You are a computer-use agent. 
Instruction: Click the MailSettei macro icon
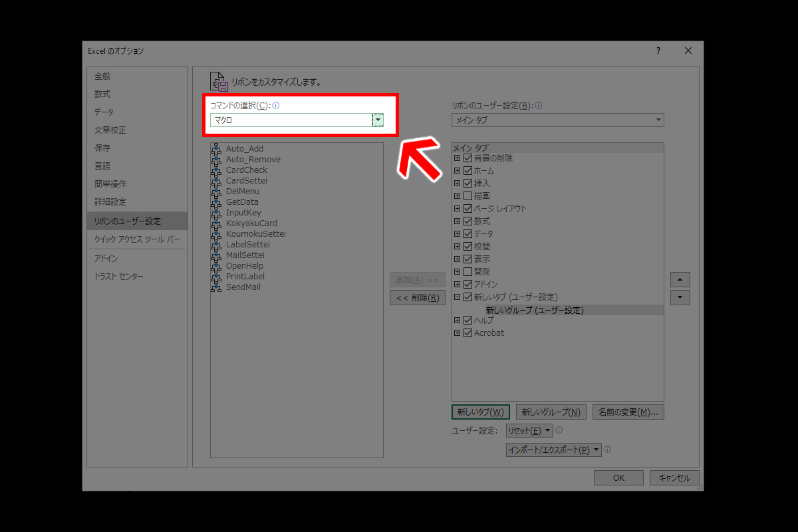(216, 255)
